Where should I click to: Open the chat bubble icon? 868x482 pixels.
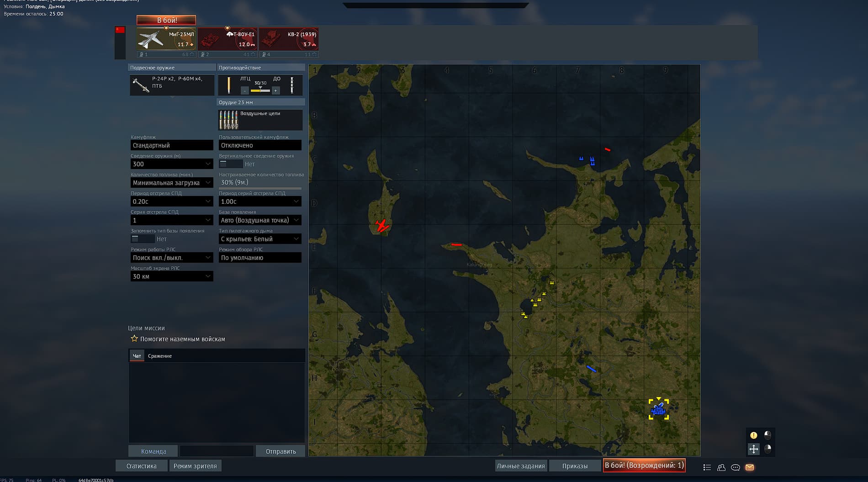(736, 467)
